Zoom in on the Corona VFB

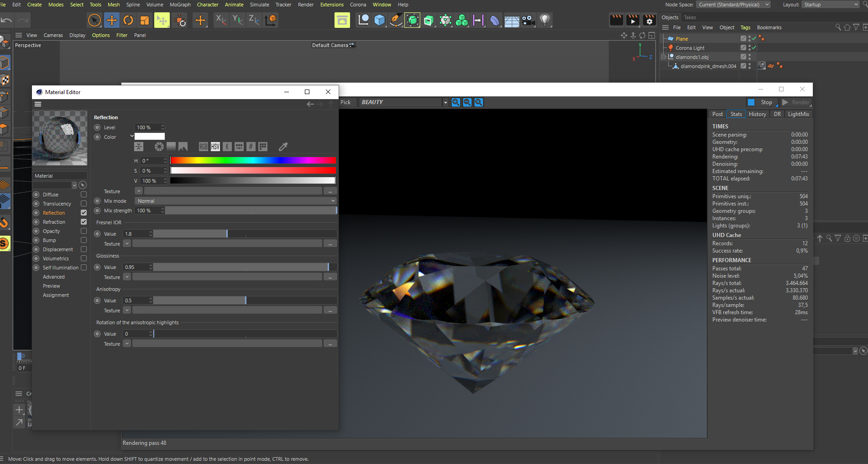(456, 102)
